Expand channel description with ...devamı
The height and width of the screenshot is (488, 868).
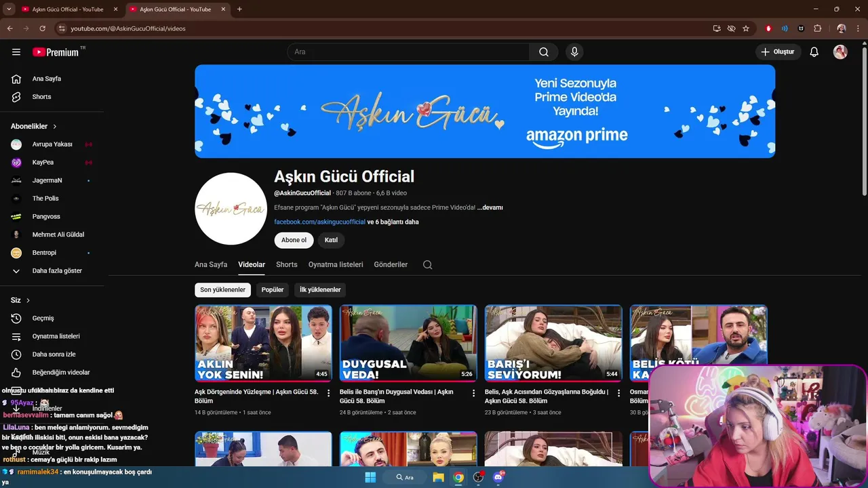[x=490, y=207]
